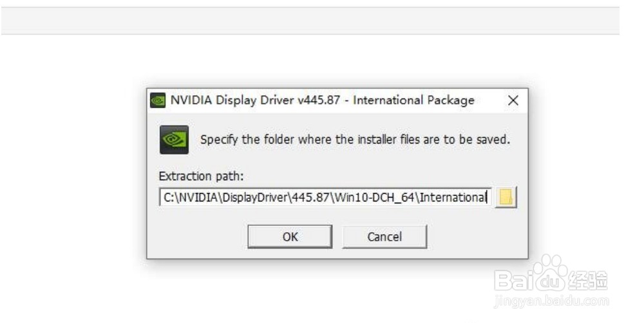The height and width of the screenshot is (323, 644).
Task: Click the '经验' watermark characters
Action: click(588, 281)
